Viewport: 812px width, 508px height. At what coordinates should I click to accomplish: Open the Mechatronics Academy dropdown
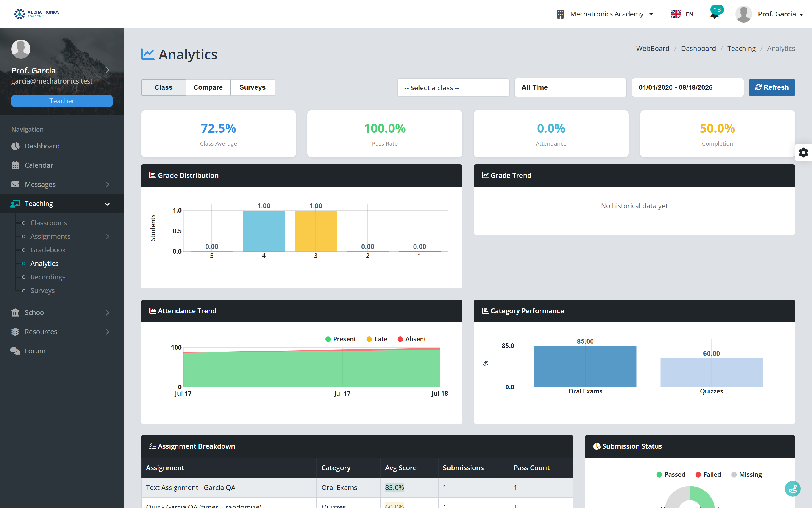click(606, 14)
